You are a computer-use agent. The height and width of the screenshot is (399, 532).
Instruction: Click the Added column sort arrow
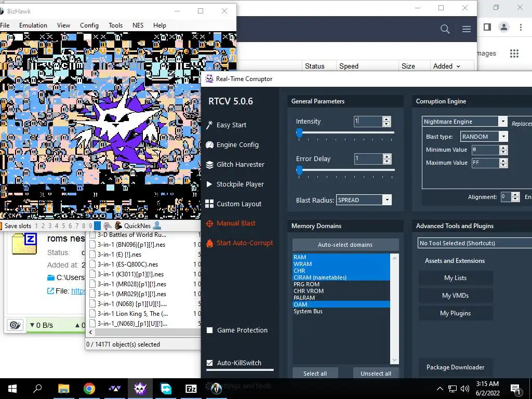(x=458, y=66)
